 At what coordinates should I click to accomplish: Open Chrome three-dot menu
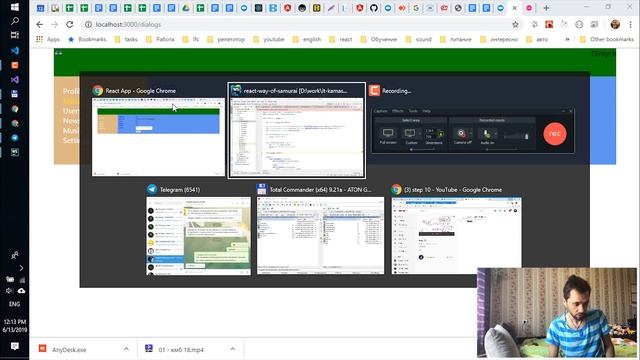[631, 24]
